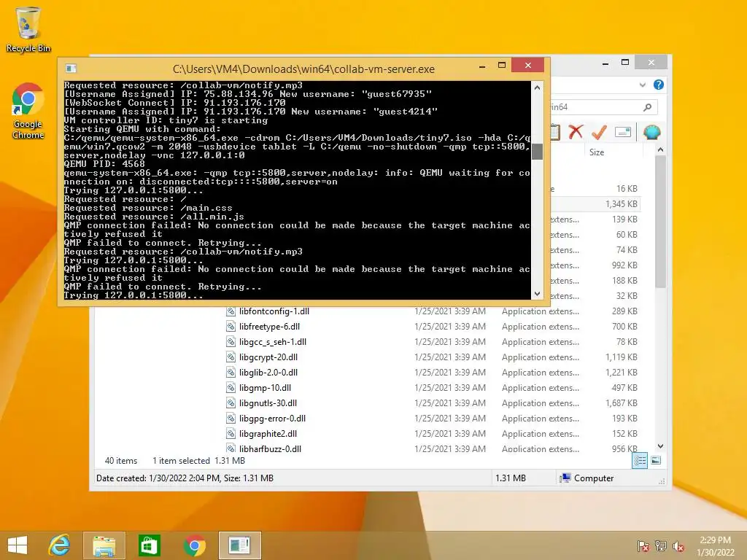Click the muted speaker volume tray icon
Screen dimensions: 747x560
(678, 546)
